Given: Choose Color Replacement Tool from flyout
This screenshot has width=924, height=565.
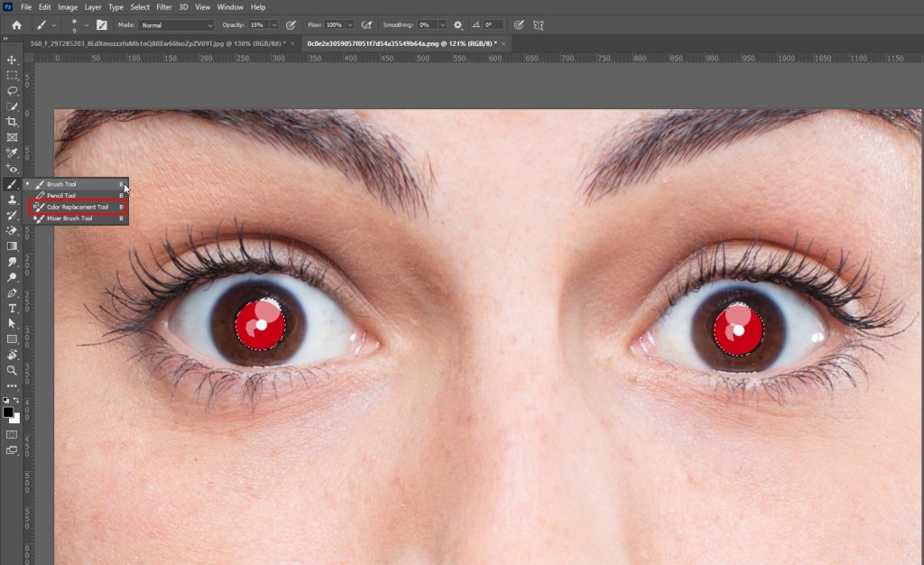Looking at the screenshot, I should tap(78, 207).
